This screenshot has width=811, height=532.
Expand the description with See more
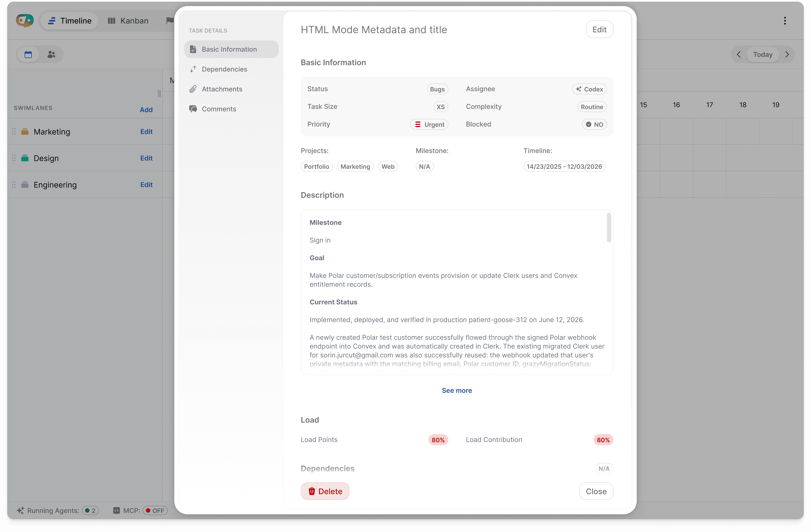coord(457,391)
